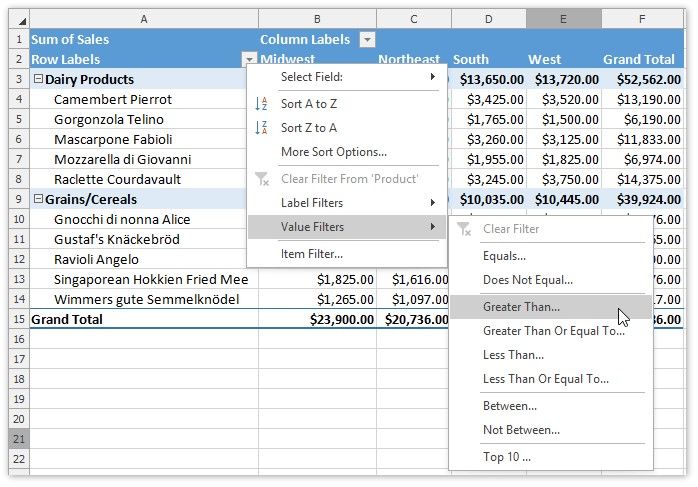Click the Clear Filter From 'Product' funnel icon
The height and width of the screenshot is (487, 698).
tap(262, 179)
